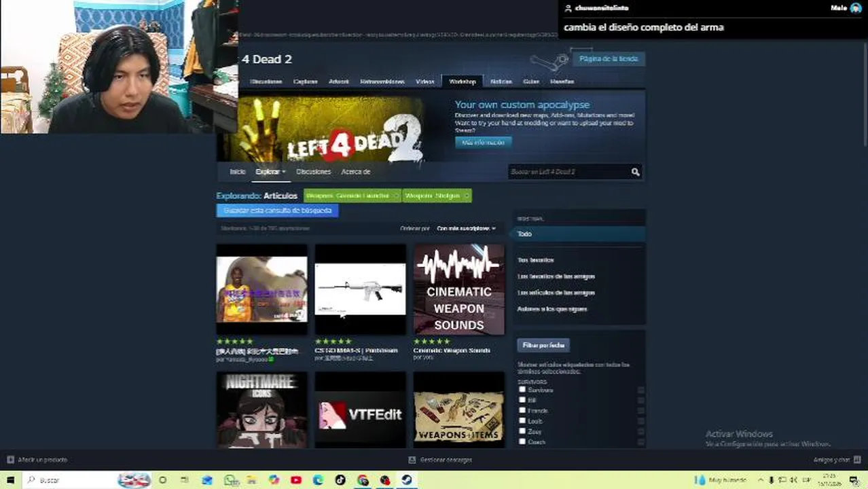The height and width of the screenshot is (489, 868).
Task: Click the search magnifier icon in Workshop search
Action: 635,172
